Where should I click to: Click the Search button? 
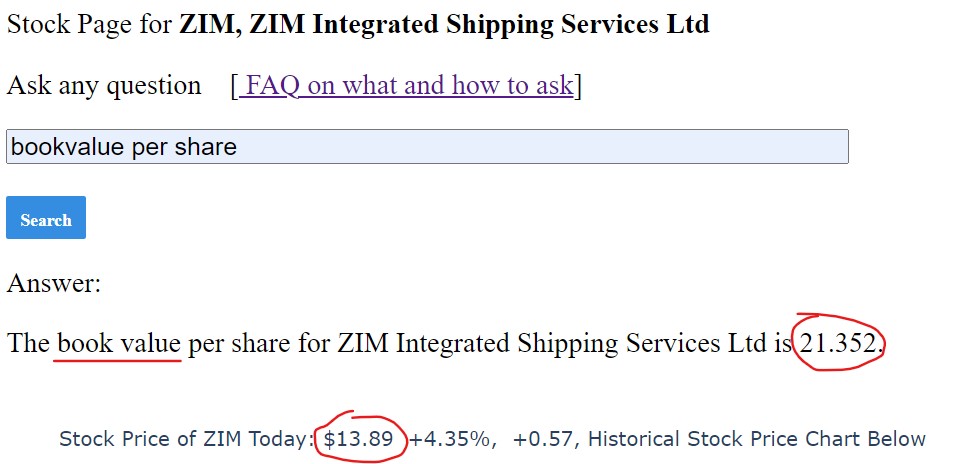[46, 218]
